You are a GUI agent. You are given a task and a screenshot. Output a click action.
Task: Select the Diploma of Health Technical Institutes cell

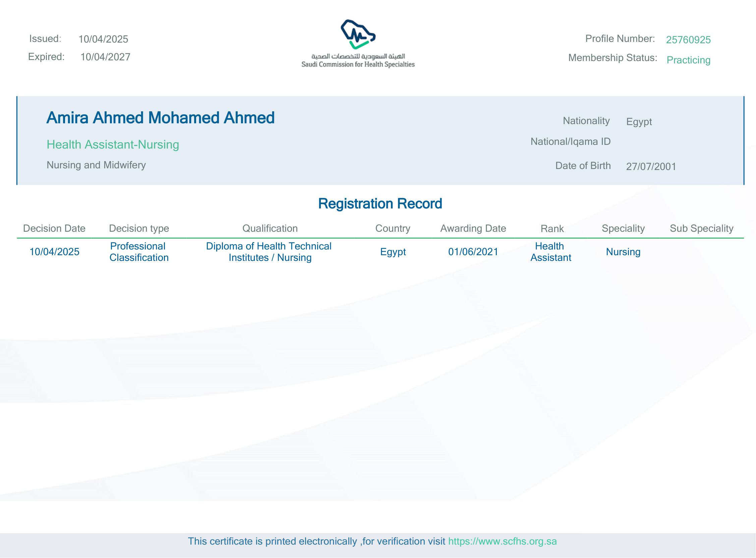(269, 252)
